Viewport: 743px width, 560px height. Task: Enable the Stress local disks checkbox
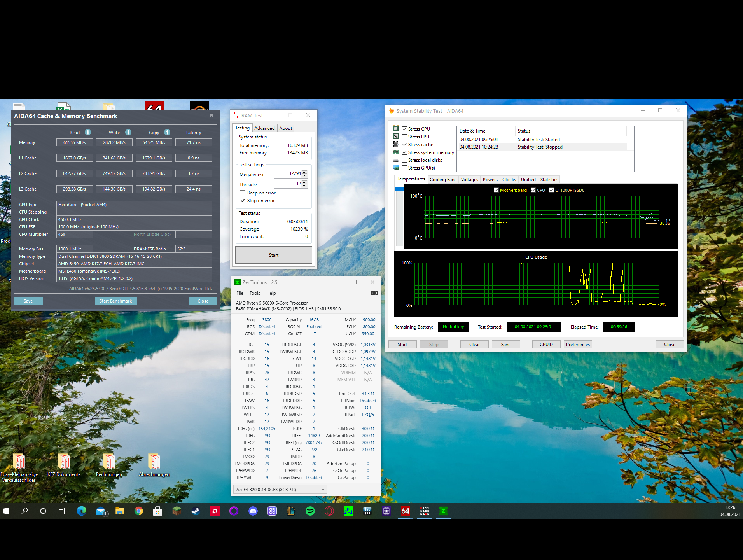(405, 160)
